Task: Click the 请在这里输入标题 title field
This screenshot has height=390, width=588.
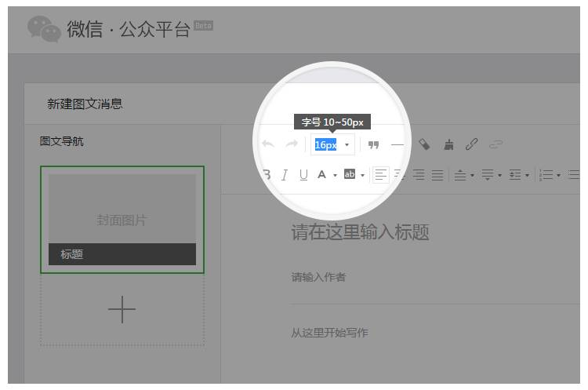Action: coord(360,232)
